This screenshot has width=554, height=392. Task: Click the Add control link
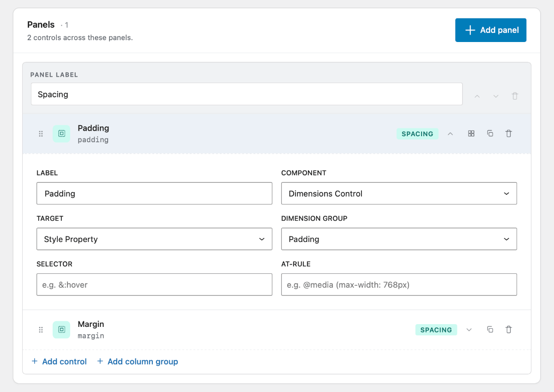tap(59, 362)
